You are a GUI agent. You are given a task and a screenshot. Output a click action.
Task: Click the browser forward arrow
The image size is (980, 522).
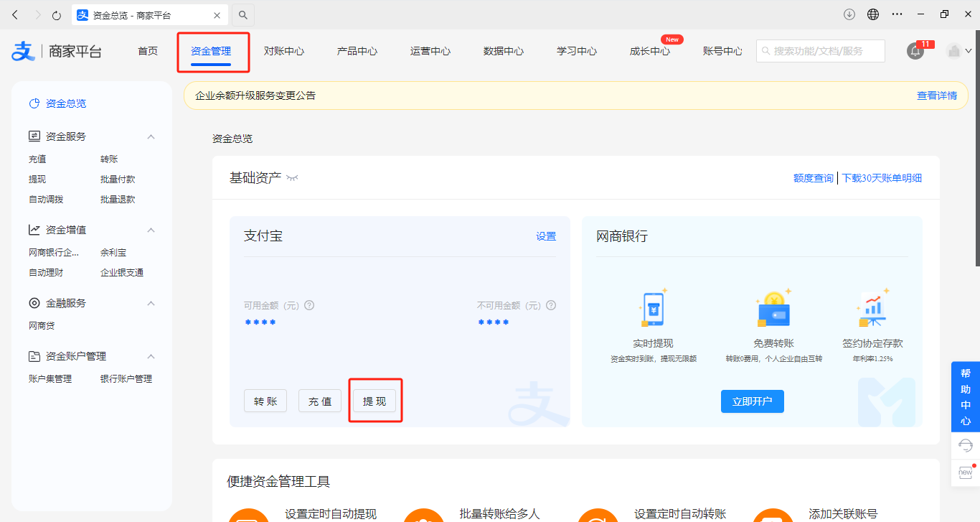click(38, 14)
